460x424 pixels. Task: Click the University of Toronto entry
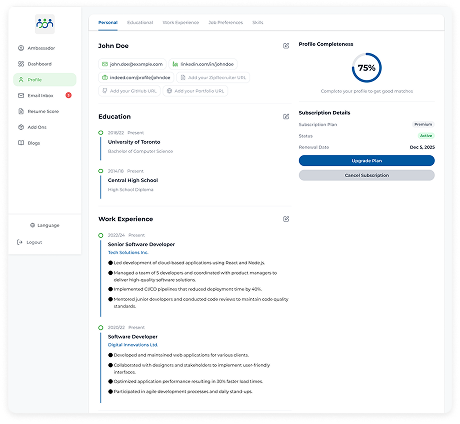click(134, 142)
